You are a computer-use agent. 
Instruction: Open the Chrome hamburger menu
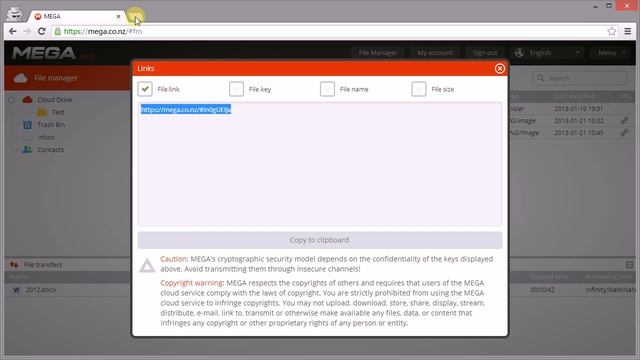pos(628,31)
